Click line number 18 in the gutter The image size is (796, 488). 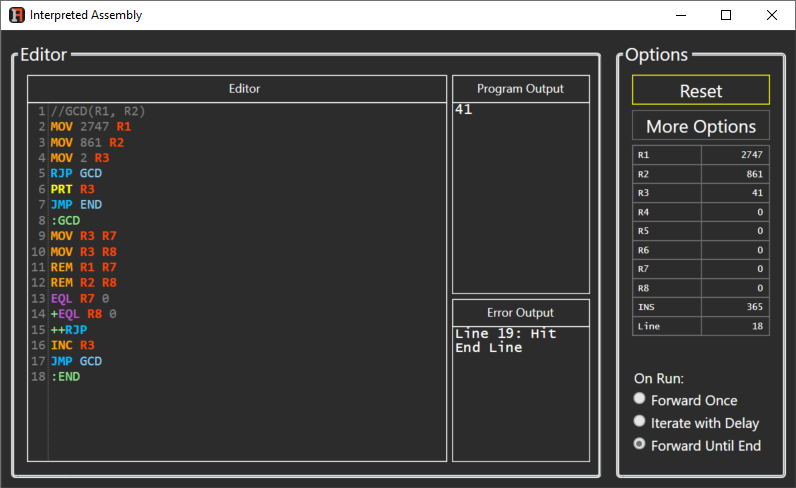[38, 377]
